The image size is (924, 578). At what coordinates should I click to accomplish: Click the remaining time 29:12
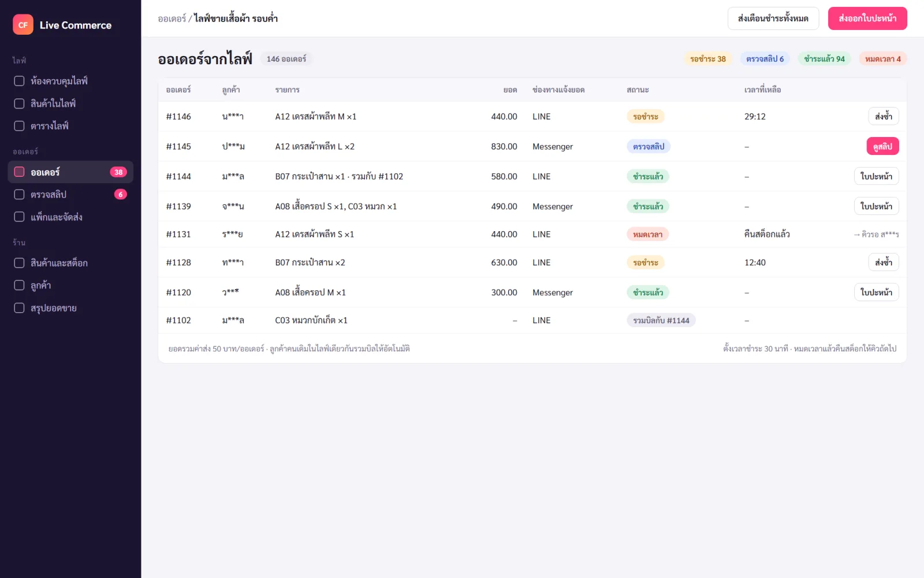(x=755, y=116)
